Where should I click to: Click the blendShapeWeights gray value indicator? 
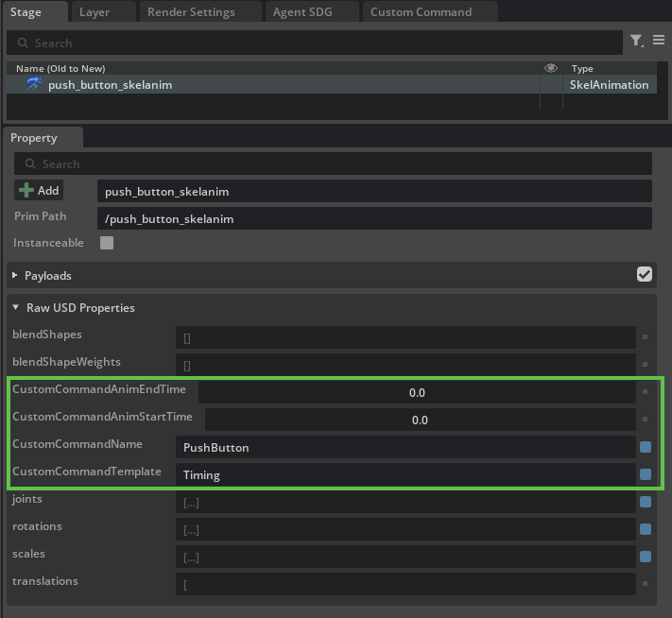pyautogui.click(x=645, y=365)
